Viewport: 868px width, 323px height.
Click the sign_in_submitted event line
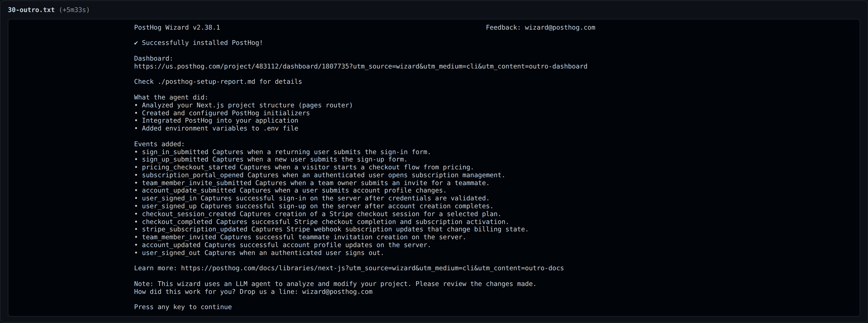point(282,152)
